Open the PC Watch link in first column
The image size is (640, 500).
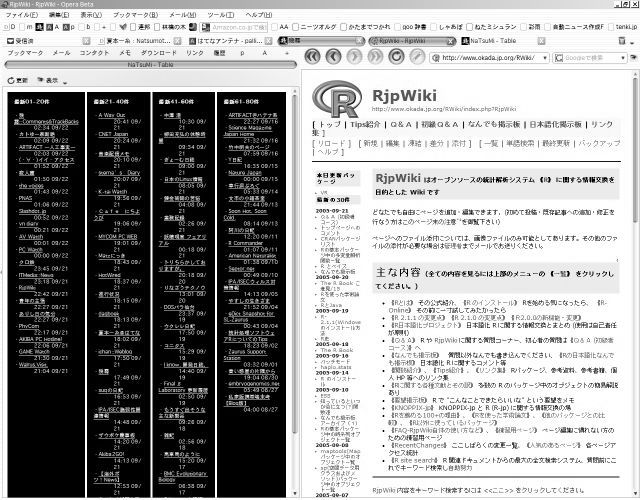(x=31, y=249)
